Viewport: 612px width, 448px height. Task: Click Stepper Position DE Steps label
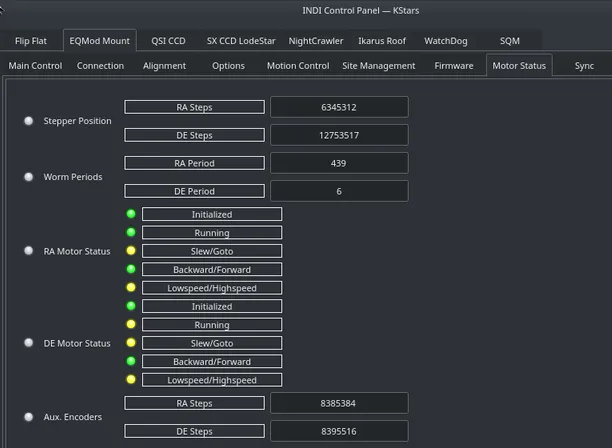pyautogui.click(x=194, y=135)
